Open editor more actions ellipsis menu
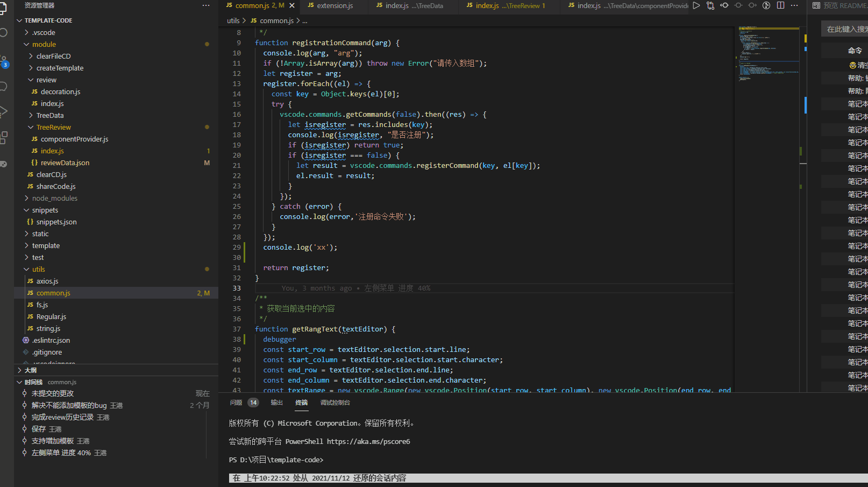 tap(794, 5)
